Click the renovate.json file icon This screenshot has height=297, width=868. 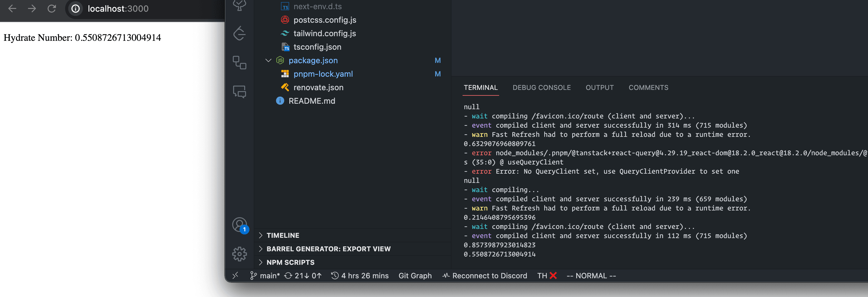click(285, 87)
